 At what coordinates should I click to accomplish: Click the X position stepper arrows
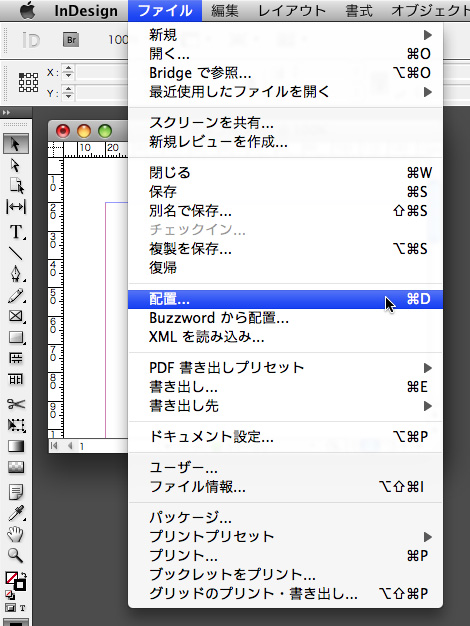coord(69,72)
